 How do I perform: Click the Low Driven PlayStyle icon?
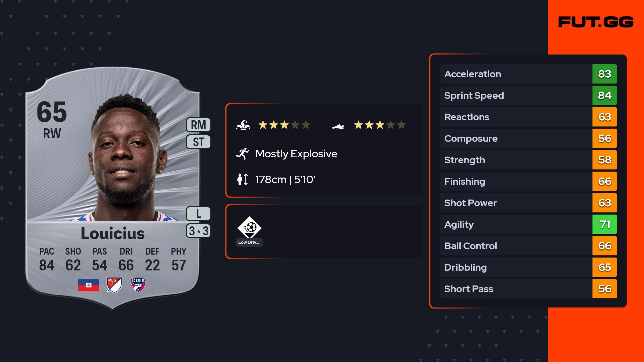click(x=249, y=227)
